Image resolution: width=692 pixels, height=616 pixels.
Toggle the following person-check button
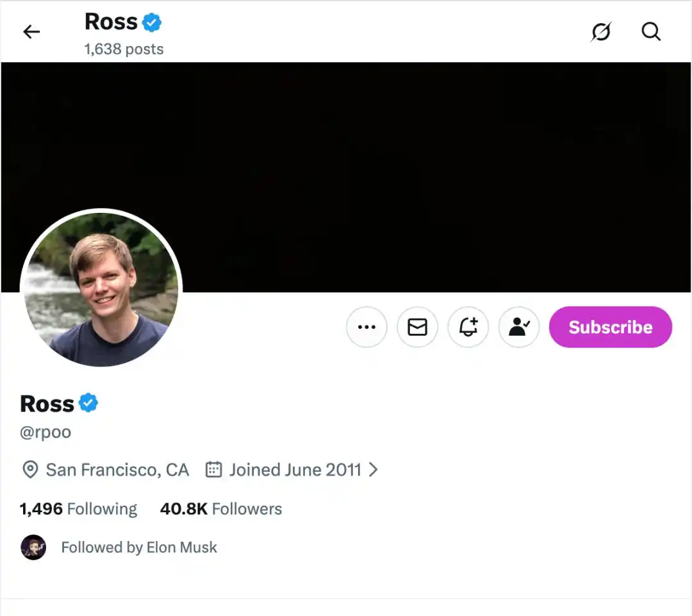click(x=518, y=327)
